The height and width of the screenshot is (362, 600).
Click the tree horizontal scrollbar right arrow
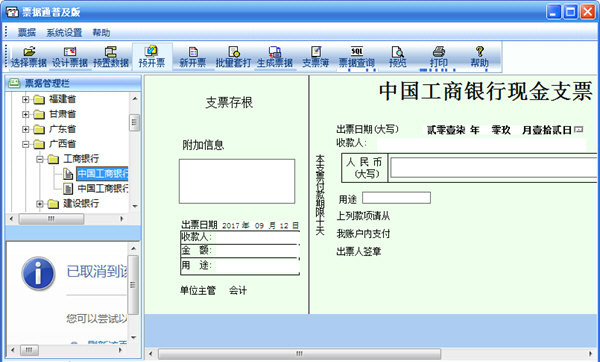(122, 219)
